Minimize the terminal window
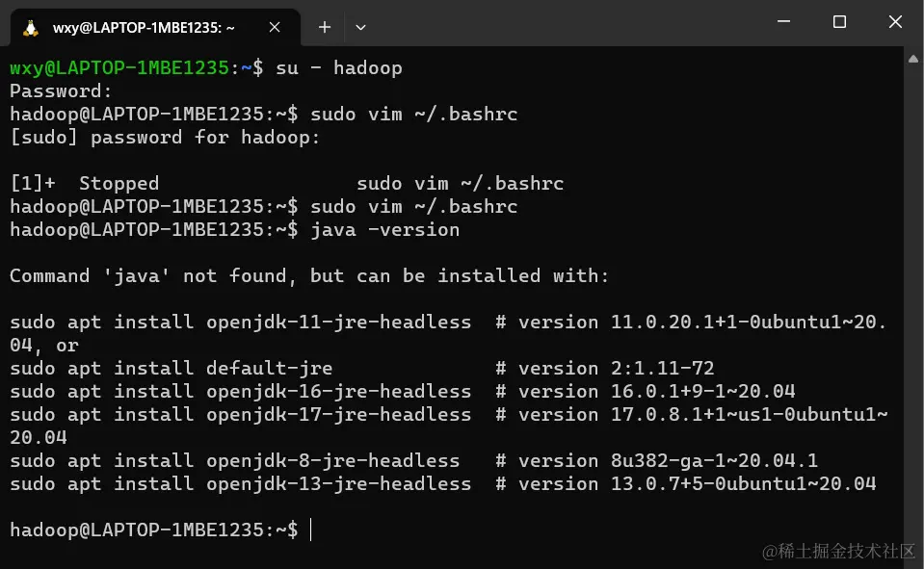This screenshot has width=924, height=569. pyautogui.click(x=783, y=22)
